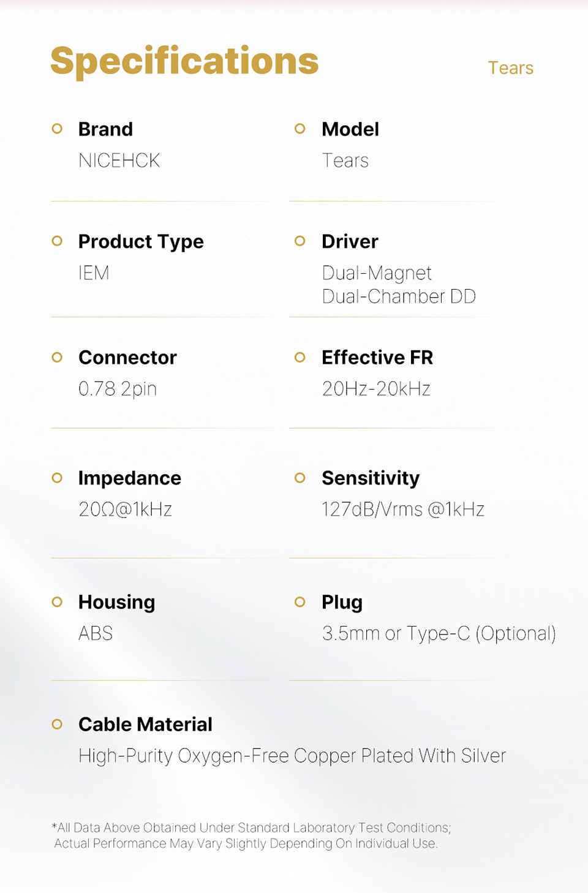Click the bullet circle beside Housing
The width and height of the screenshot is (588, 893).
pos(57,602)
